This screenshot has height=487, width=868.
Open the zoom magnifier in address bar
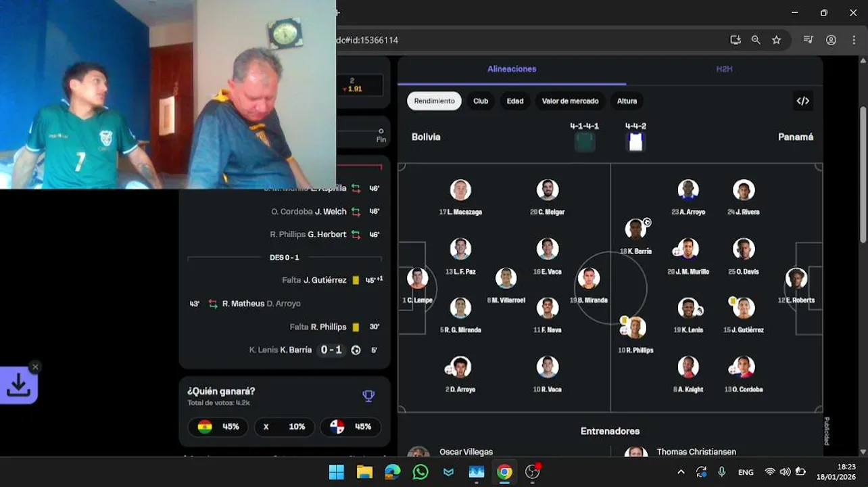756,40
